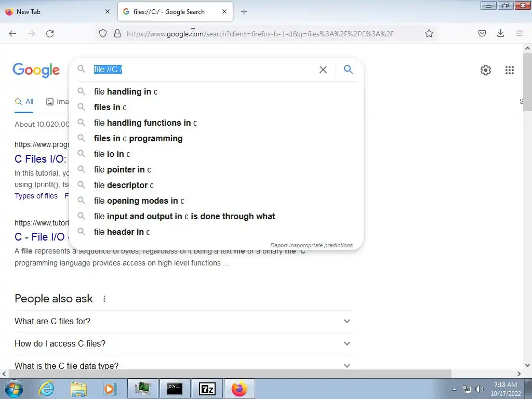Open the volume speaker tray icon
The image size is (532, 399).
(480, 389)
